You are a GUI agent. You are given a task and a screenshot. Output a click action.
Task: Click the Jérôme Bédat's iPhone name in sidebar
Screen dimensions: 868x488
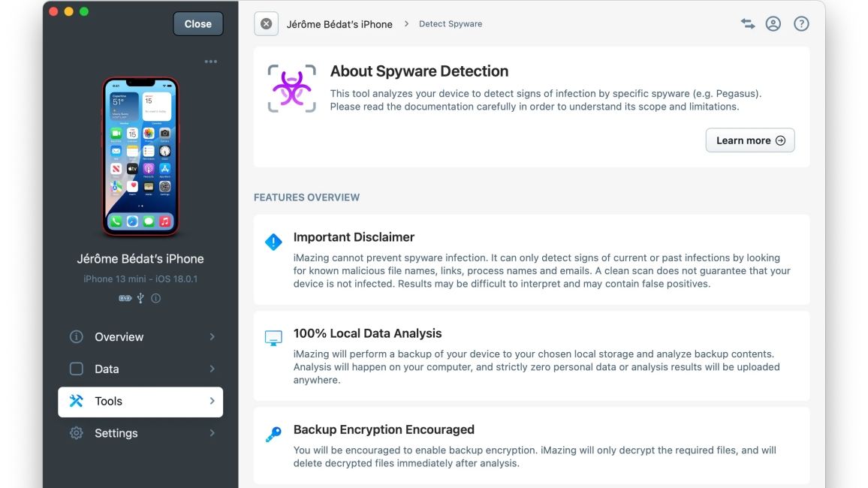(140, 259)
